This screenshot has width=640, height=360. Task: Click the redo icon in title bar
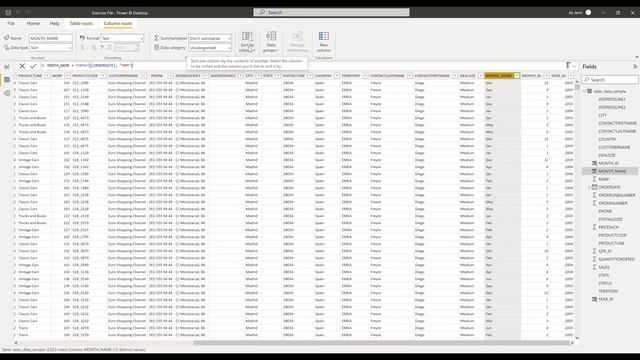click(28, 13)
